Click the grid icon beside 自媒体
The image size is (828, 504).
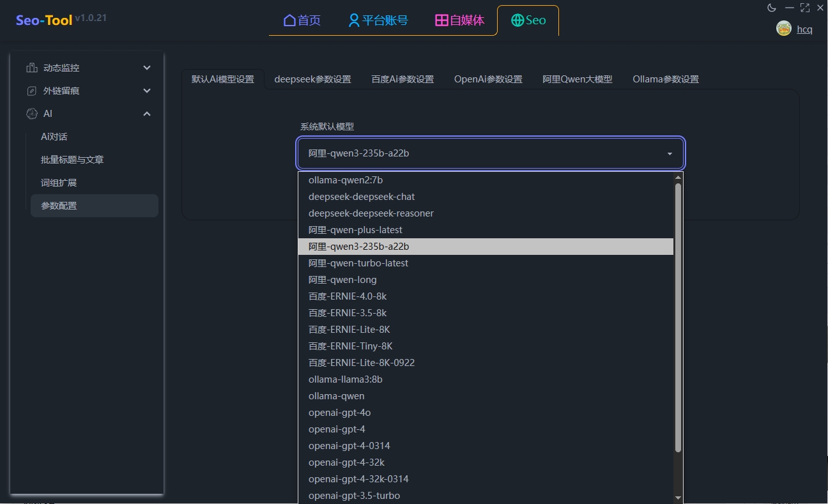441,20
